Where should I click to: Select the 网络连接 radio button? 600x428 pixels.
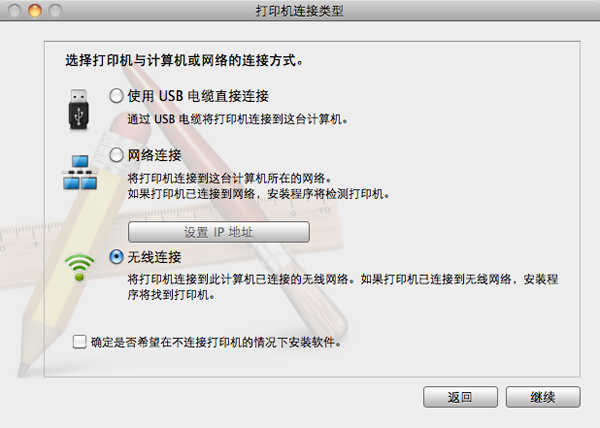click(x=116, y=155)
